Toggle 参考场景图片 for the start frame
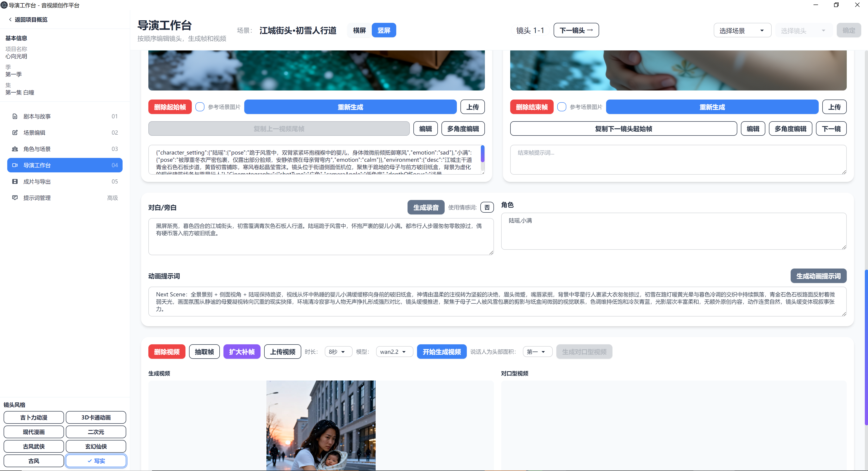 tap(200, 107)
